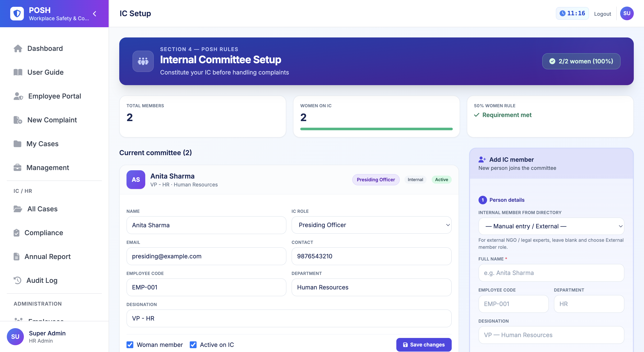Open the IC Role Presiding Officer dropdown
Screen dimensions: 644x352
[x=371, y=225]
